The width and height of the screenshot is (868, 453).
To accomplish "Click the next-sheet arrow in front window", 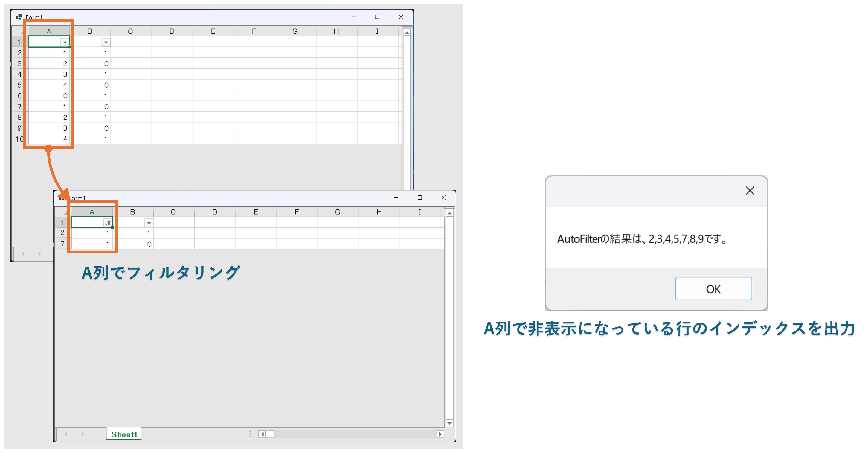I will (83, 434).
